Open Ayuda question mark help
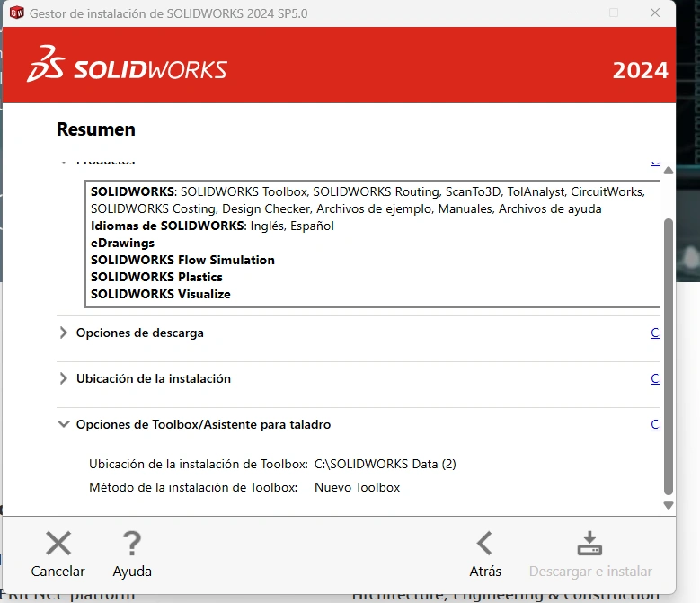 point(132,543)
